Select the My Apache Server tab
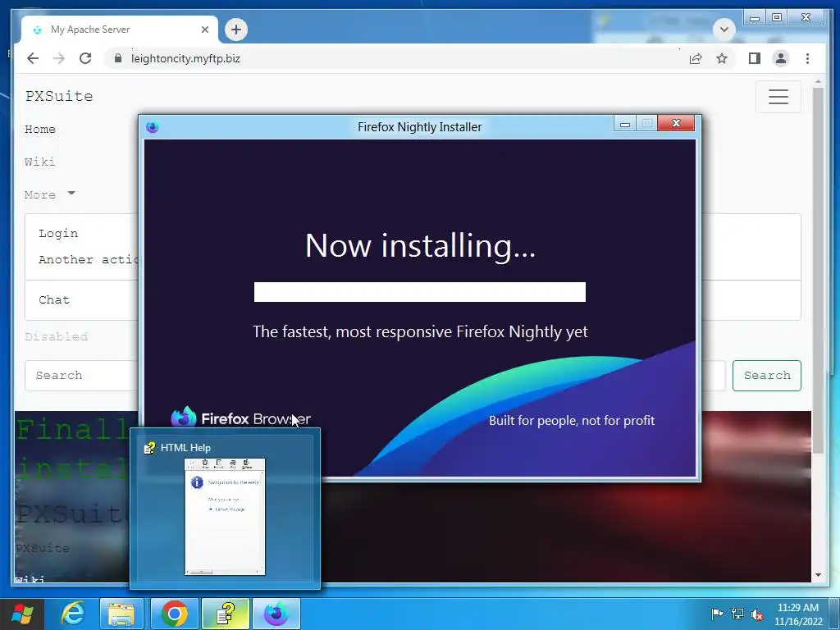 tap(120, 30)
